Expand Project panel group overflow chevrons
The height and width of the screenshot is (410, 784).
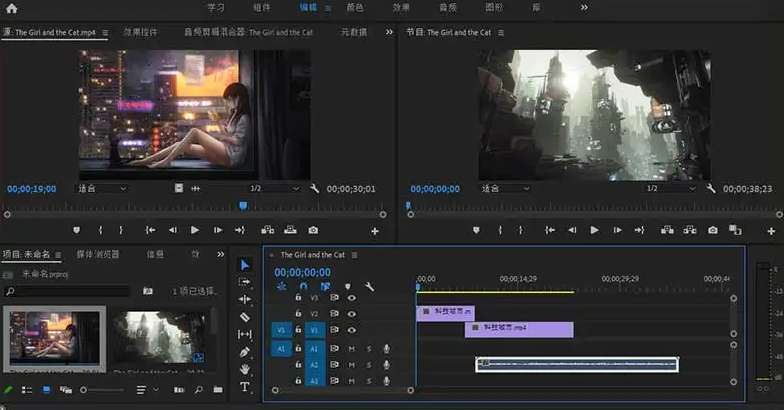220,254
